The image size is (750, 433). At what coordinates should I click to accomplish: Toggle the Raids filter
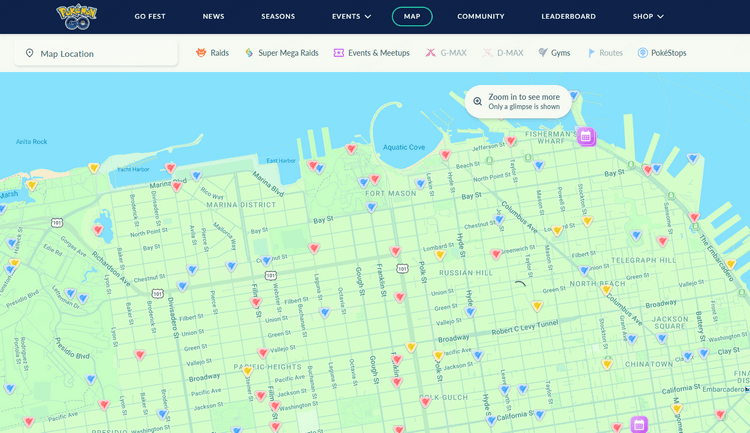212,53
